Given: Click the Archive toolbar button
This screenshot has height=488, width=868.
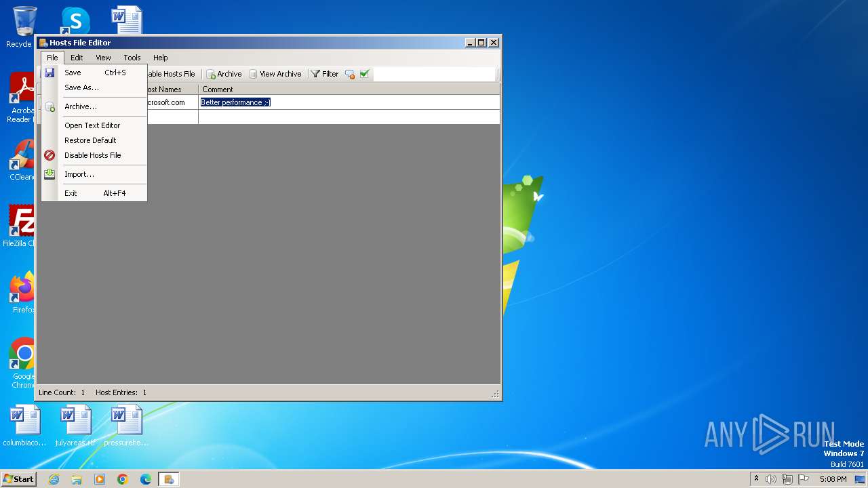Looking at the screenshot, I should pyautogui.click(x=224, y=74).
